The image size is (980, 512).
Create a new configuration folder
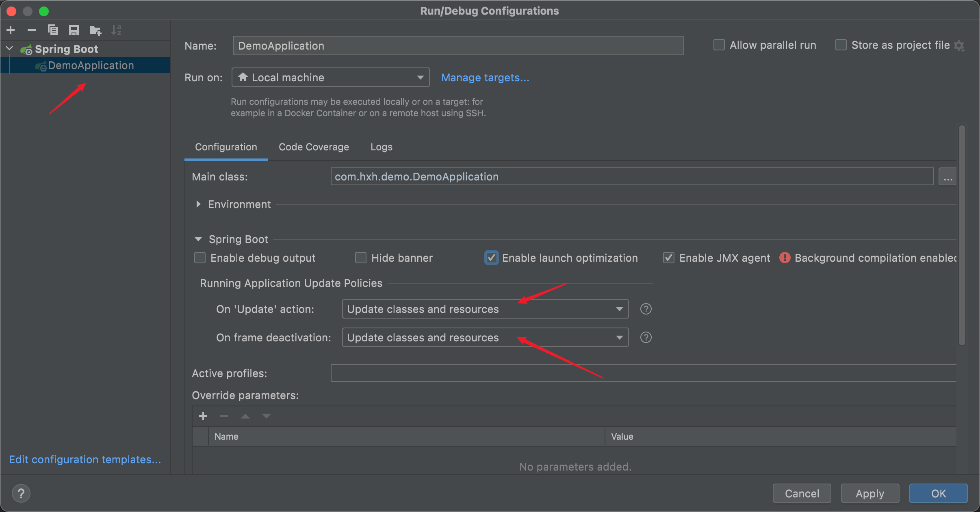coord(95,30)
